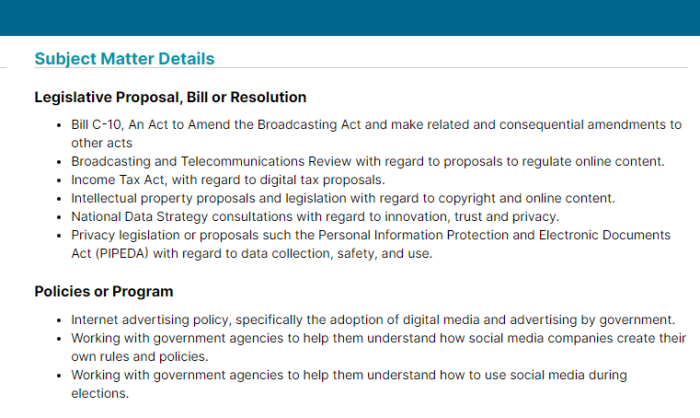
Task: Select the Intellectual property proposals list item
Action: 343,198
